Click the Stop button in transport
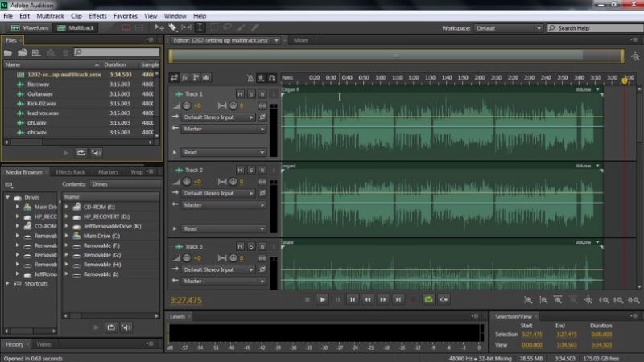Viewport: 644px width, 362px height. pos(307,299)
